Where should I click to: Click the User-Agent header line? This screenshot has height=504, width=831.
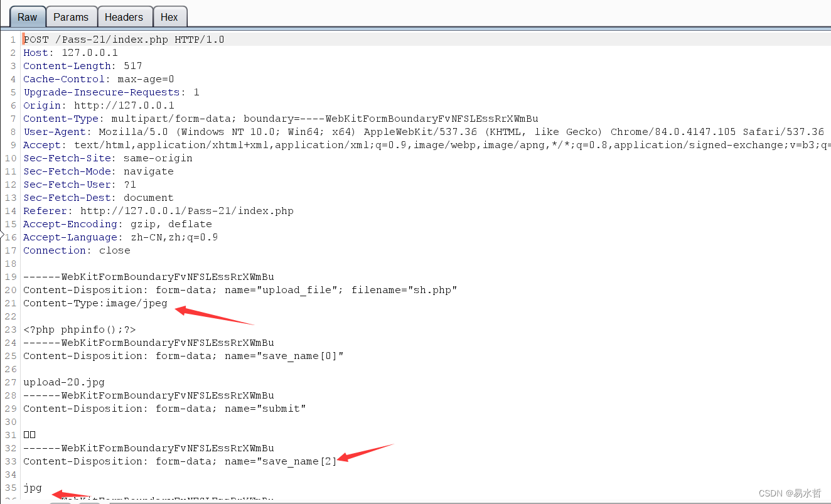point(424,132)
